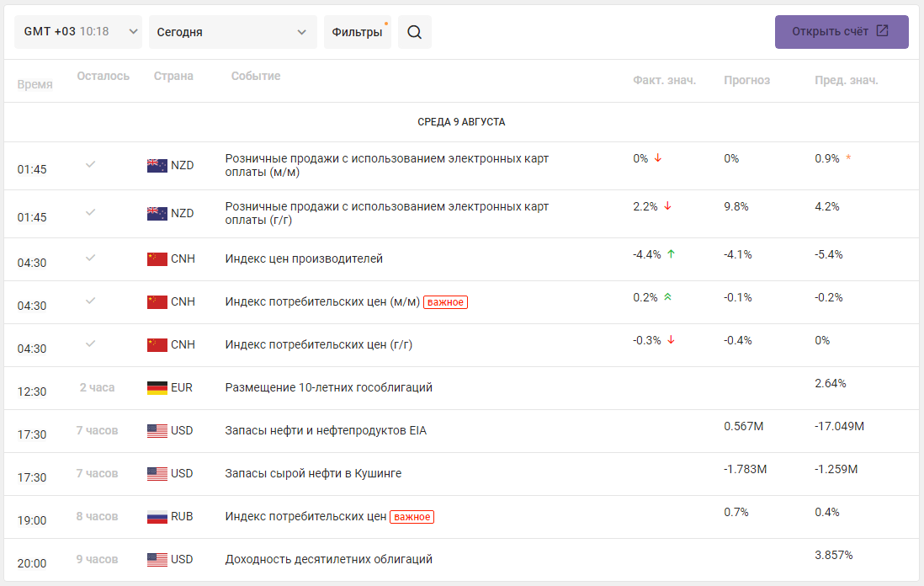Open the Размещение 10-летних гособлигаций event
Viewport: 924px width, 586px height.
(x=328, y=388)
